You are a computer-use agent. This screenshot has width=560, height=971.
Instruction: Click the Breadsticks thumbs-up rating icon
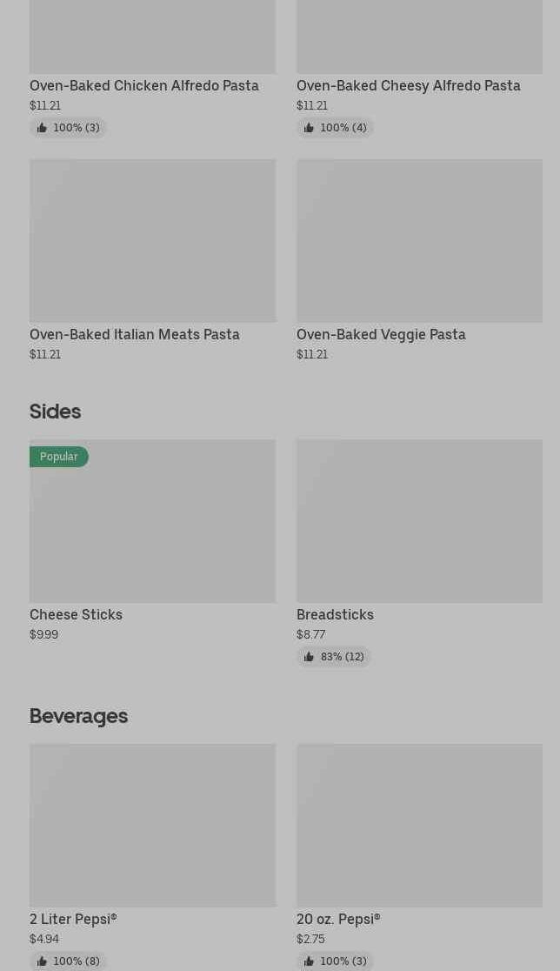coord(309,657)
